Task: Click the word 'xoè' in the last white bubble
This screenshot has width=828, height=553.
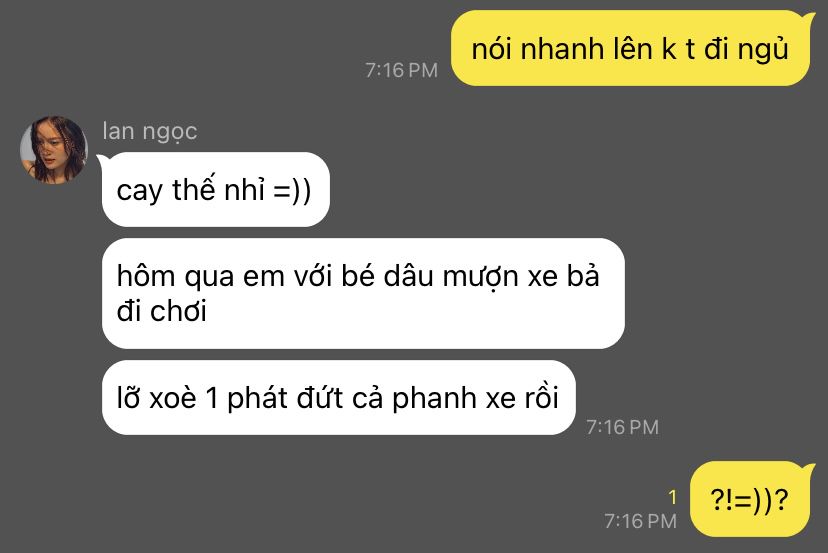Action: 173,397
